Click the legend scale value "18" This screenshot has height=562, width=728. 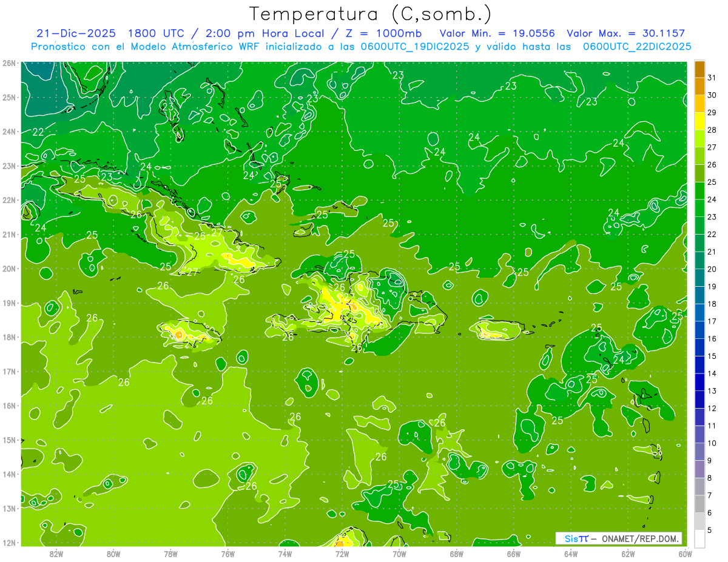(712, 304)
